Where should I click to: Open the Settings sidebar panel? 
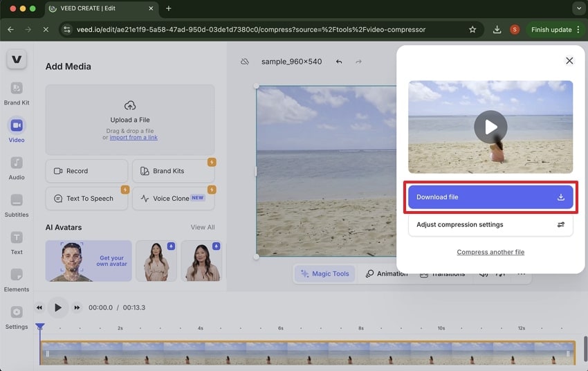pos(17,318)
